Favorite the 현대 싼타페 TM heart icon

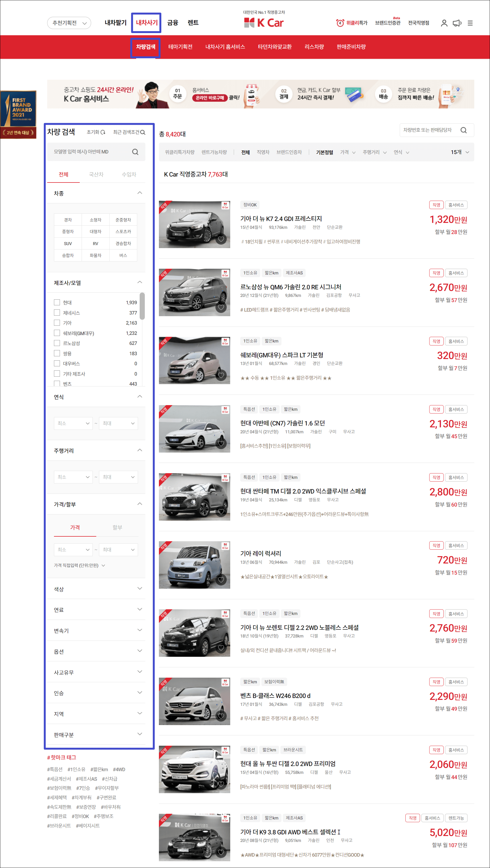pos(221,511)
